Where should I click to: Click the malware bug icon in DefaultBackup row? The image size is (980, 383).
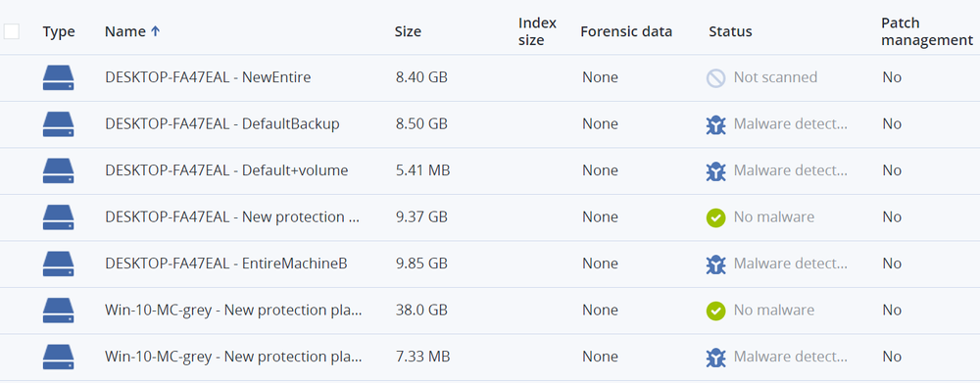(715, 124)
